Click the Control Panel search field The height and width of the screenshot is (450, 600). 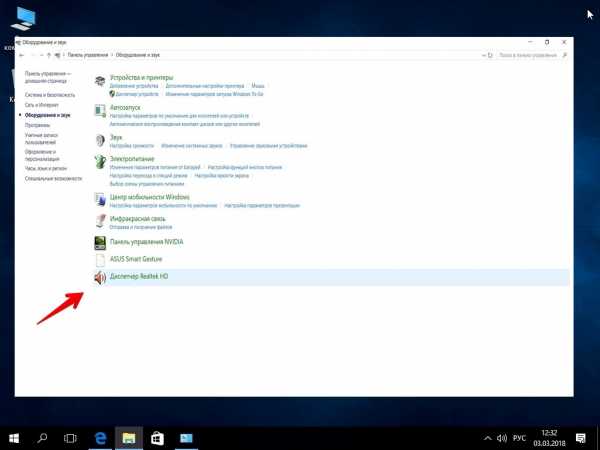(527, 55)
